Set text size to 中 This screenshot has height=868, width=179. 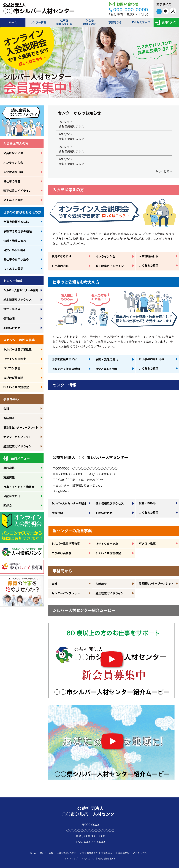click(x=165, y=11)
